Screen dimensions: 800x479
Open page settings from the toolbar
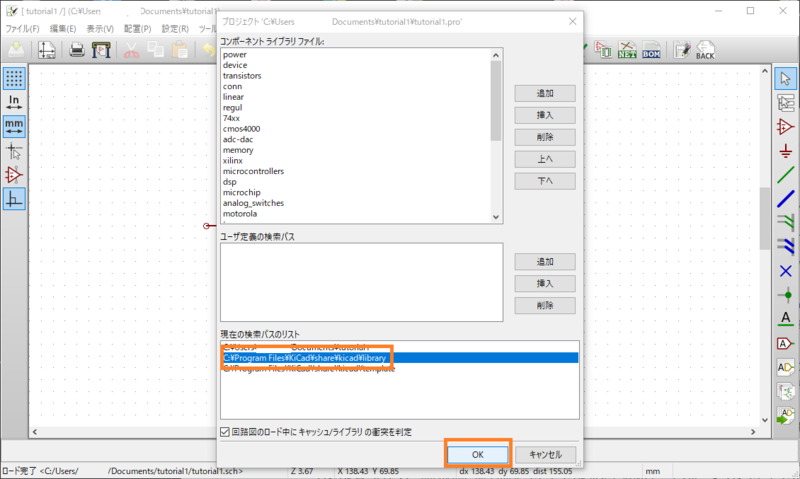coord(46,50)
